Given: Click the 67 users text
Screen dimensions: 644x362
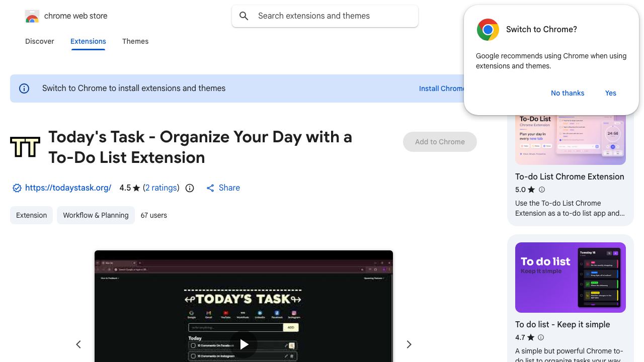Looking at the screenshot, I should [154, 215].
